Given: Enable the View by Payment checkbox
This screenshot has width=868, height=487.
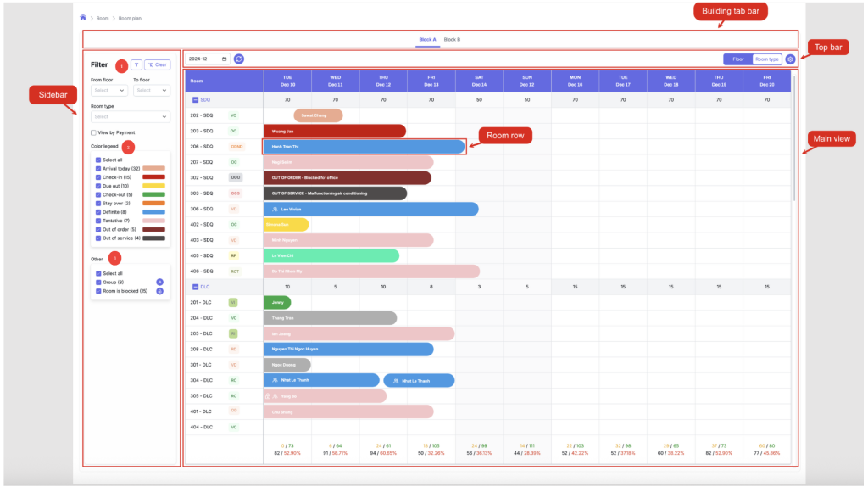Looking at the screenshot, I should coord(93,132).
